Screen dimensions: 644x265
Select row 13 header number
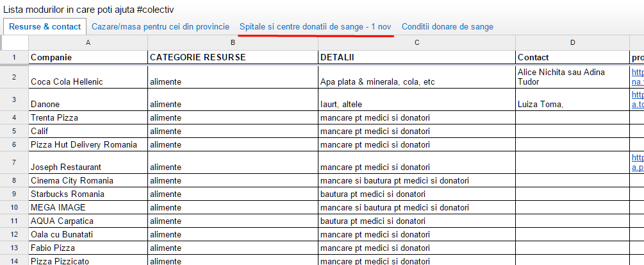tap(14, 248)
